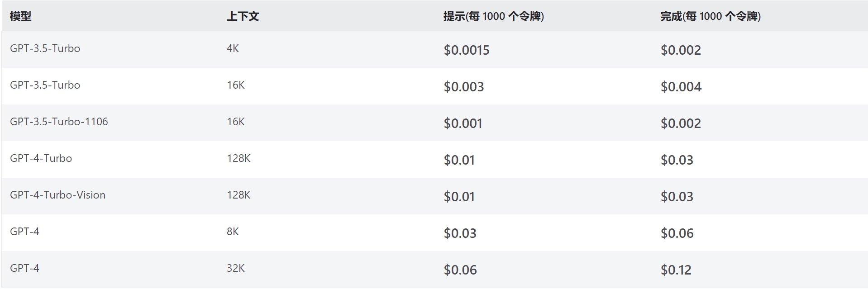The width and height of the screenshot is (868, 289).
Task: Select the $0.03 prompt price for GPT-4 8K
Action: 460,233
